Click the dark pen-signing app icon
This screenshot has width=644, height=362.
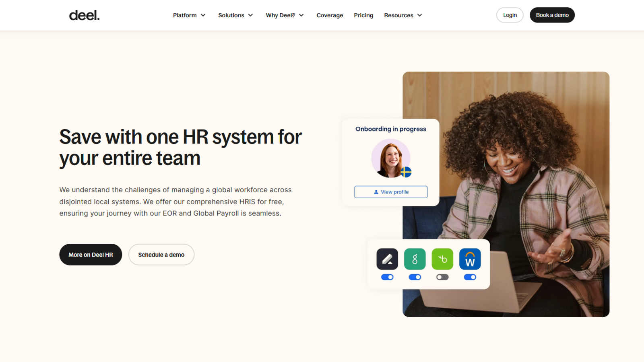pyautogui.click(x=387, y=259)
